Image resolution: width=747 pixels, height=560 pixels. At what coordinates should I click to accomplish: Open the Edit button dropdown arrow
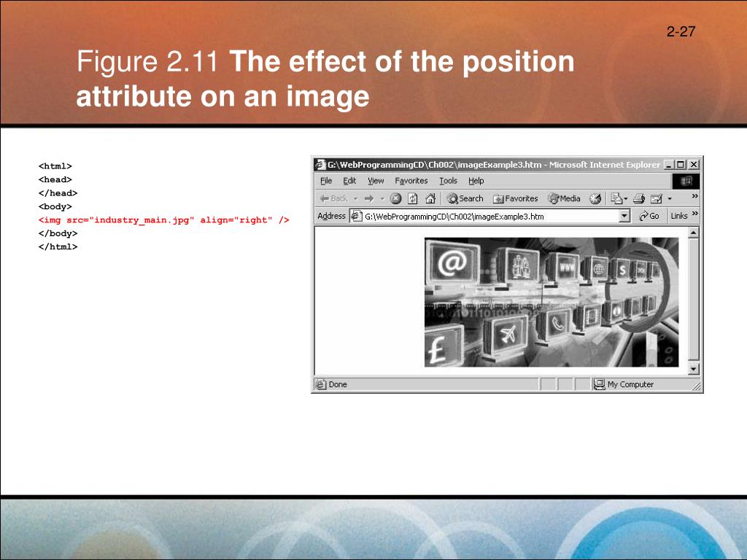coord(670,198)
